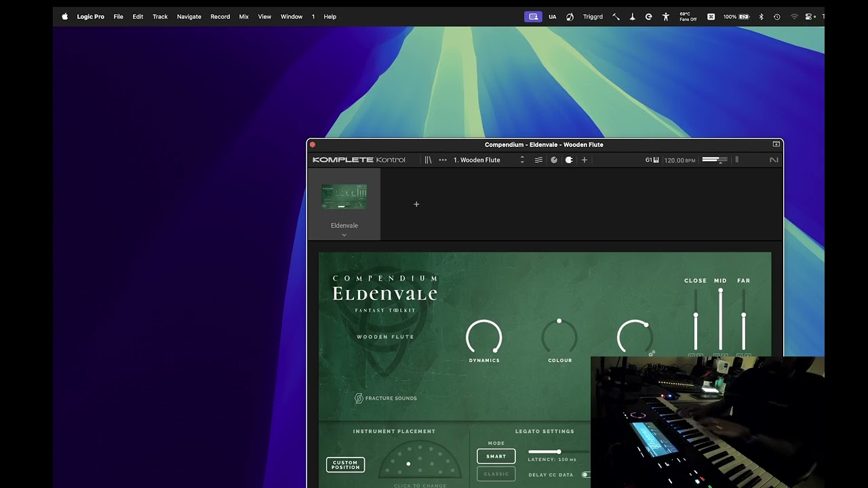868x488 pixels.
Task: Open the Window menu
Action: (292, 16)
